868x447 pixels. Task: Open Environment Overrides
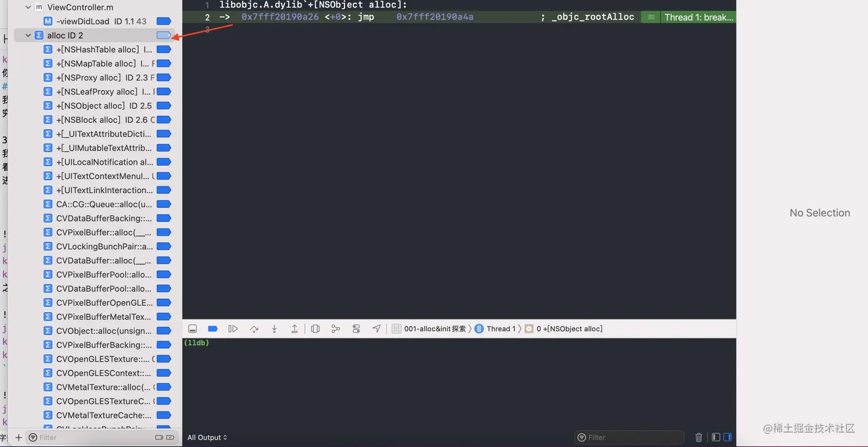click(x=356, y=329)
